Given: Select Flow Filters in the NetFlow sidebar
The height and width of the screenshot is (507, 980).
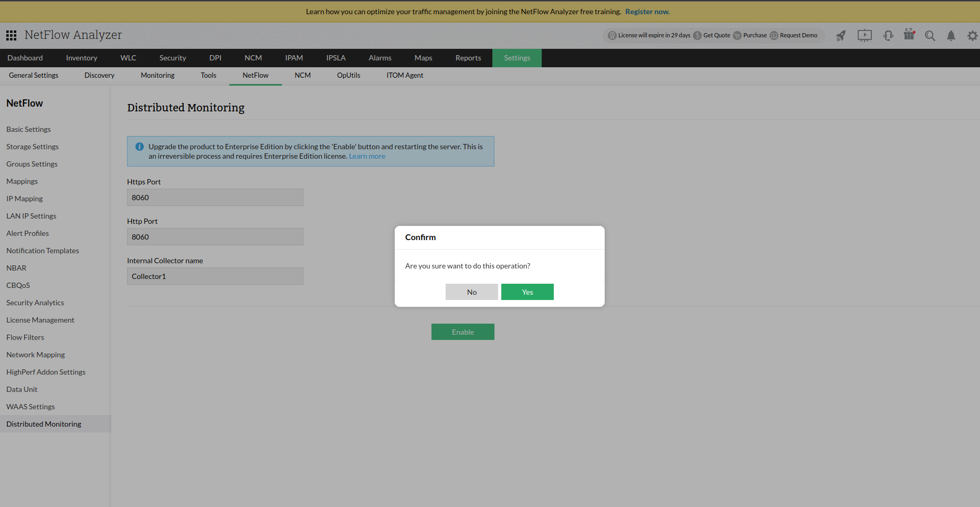Looking at the screenshot, I should pyautogui.click(x=25, y=337).
